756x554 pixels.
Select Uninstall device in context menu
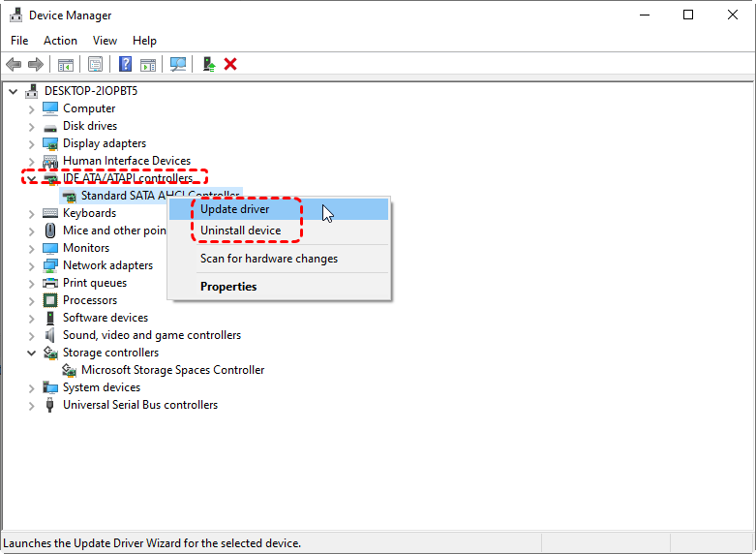pos(240,231)
